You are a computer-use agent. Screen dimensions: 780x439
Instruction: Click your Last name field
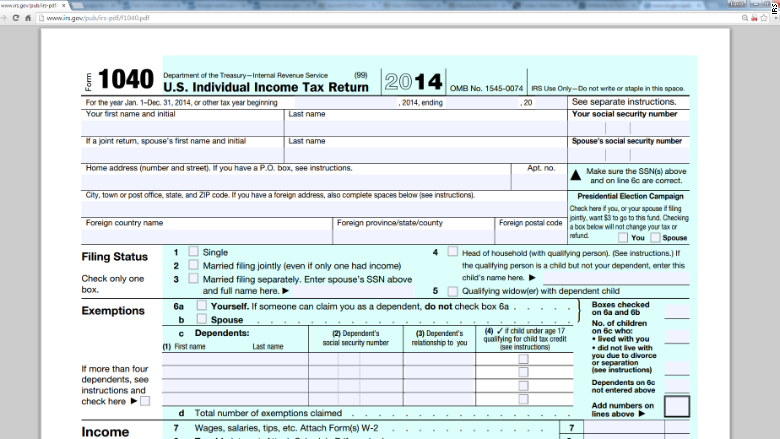426,128
